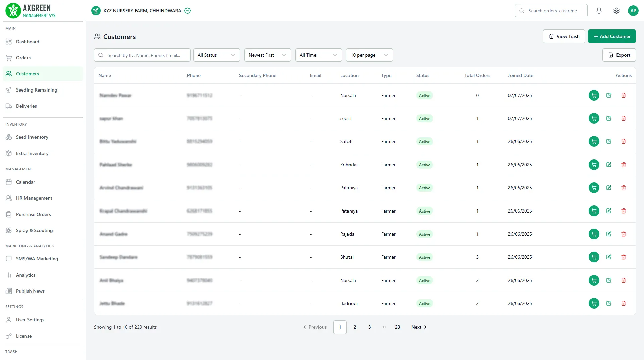Delete the Satoti customer using trash icon
Viewport: 644px width, 360px height.
click(x=623, y=141)
